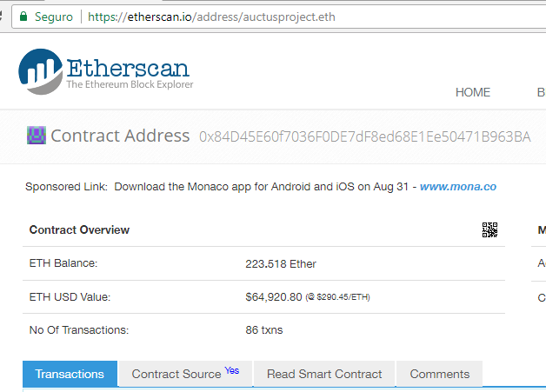546x392 pixels.
Task: Click the browser address bar URL
Action: [211, 17]
